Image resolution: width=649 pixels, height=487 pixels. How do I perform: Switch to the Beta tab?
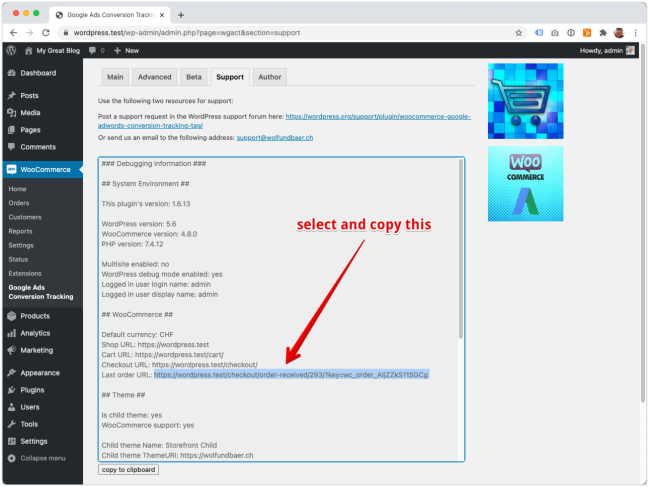click(194, 77)
